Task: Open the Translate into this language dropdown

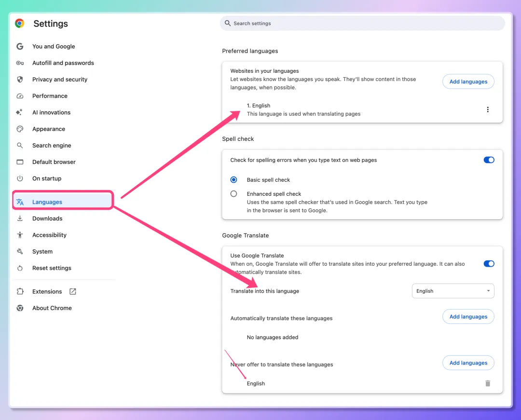Action: 453,291
